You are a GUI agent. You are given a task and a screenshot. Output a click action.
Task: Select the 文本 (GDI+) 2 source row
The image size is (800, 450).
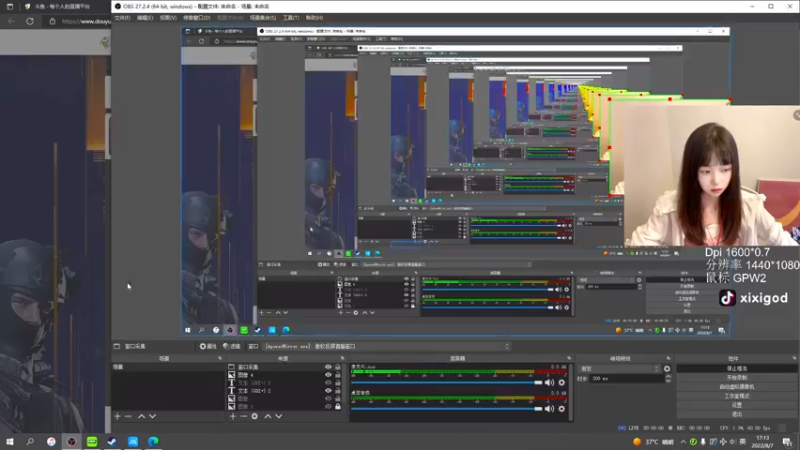tap(285, 391)
